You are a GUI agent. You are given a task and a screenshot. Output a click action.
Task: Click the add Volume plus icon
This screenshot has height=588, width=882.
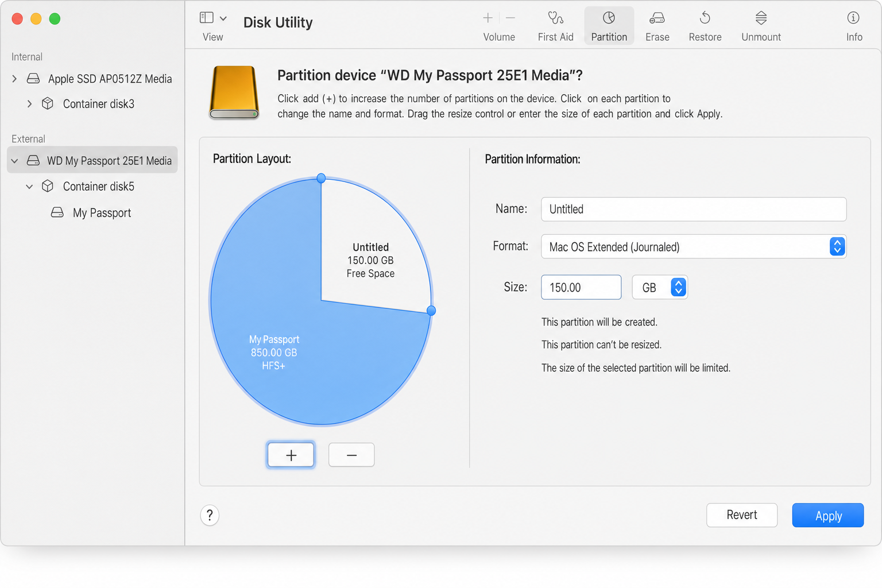click(x=488, y=18)
